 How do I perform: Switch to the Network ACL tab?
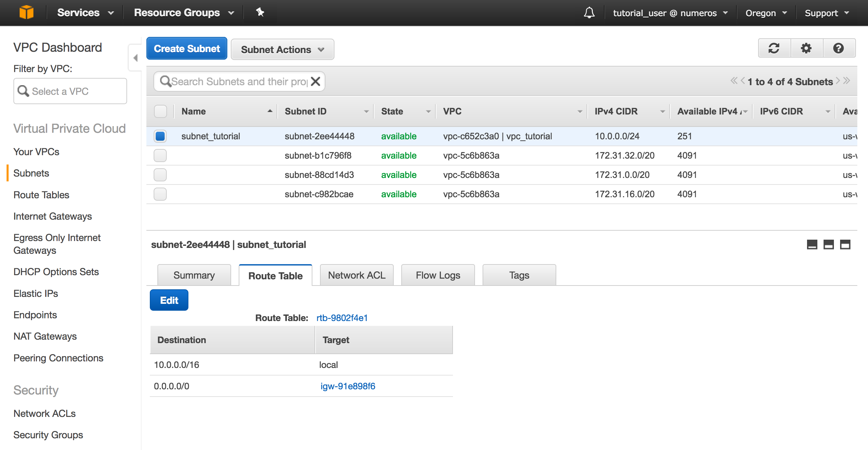tap(356, 275)
